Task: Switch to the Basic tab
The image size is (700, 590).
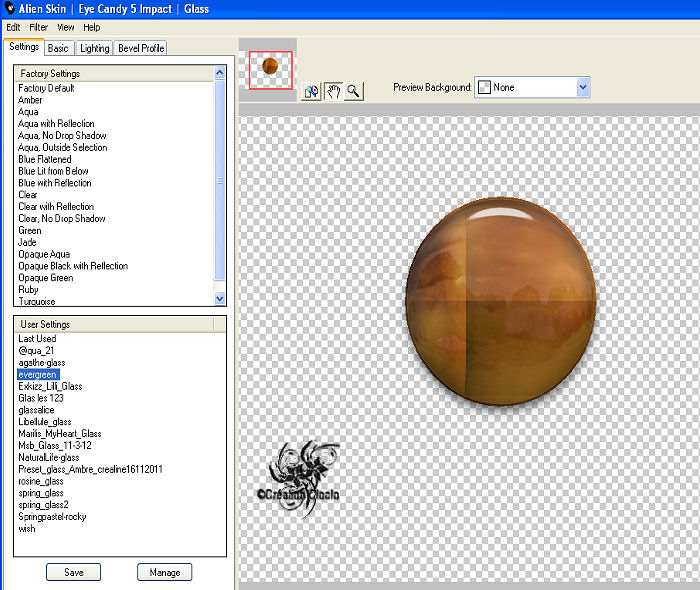Action: coord(58,48)
